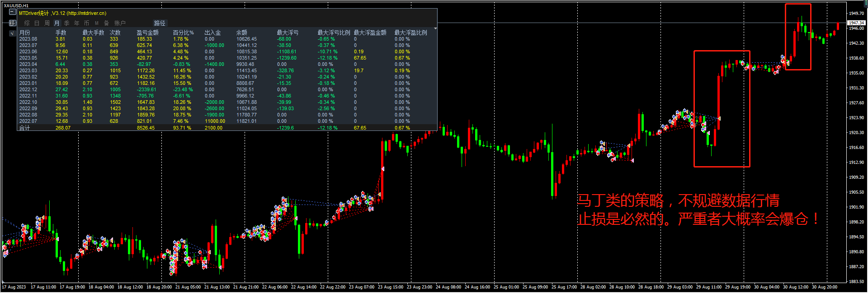Click the 最大浮盈比例 column header
This screenshot has height=293, width=868.
coord(410,33)
